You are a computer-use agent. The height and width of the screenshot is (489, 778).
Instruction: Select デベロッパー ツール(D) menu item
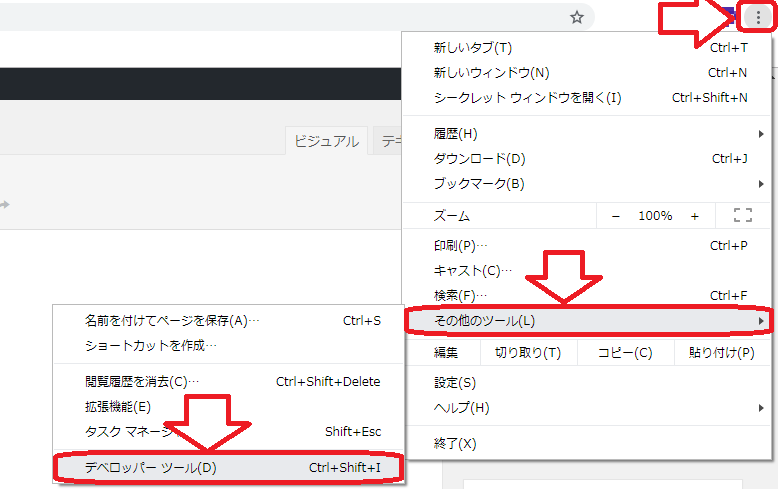229,467
